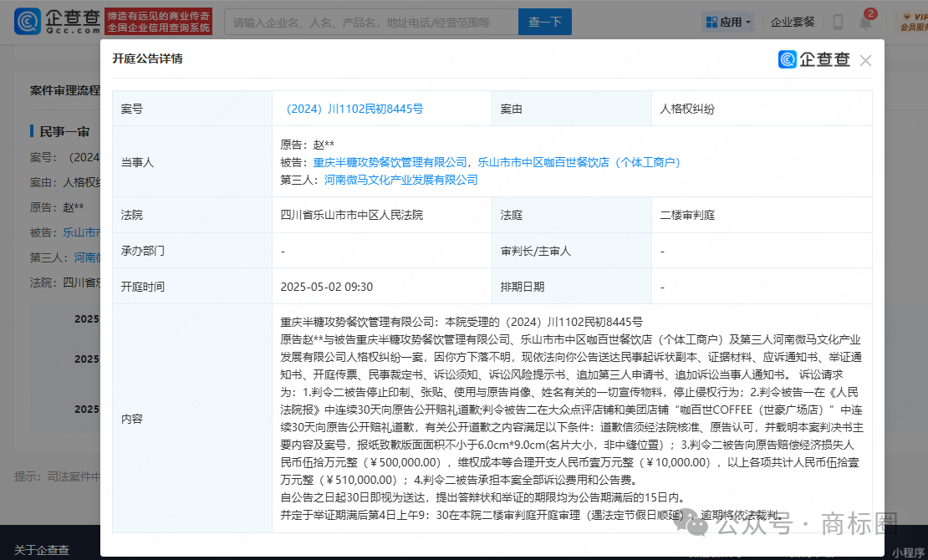The image size is (928, 560).
Task: Expand the 应用 dropdown arrow
Action: tap(747, 23)
